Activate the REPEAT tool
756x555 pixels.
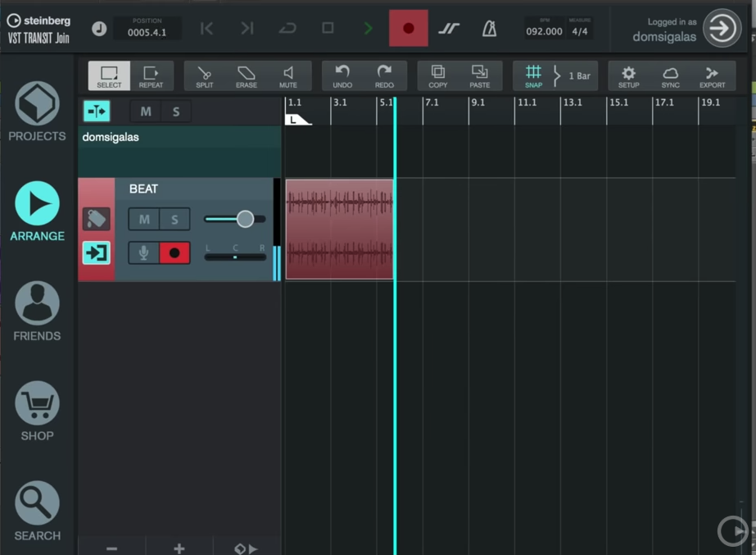coord(151,75)
